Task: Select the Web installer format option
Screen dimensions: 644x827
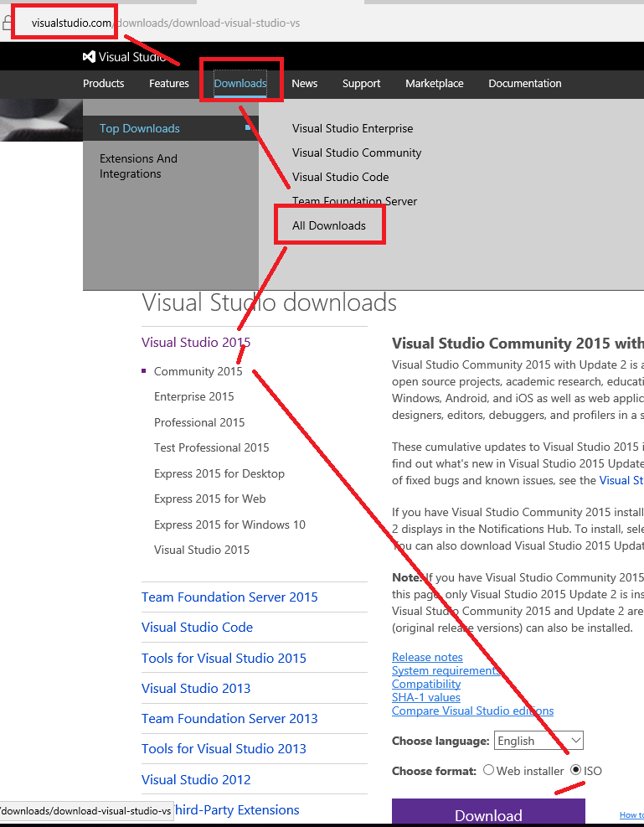Action: [488, 770]
